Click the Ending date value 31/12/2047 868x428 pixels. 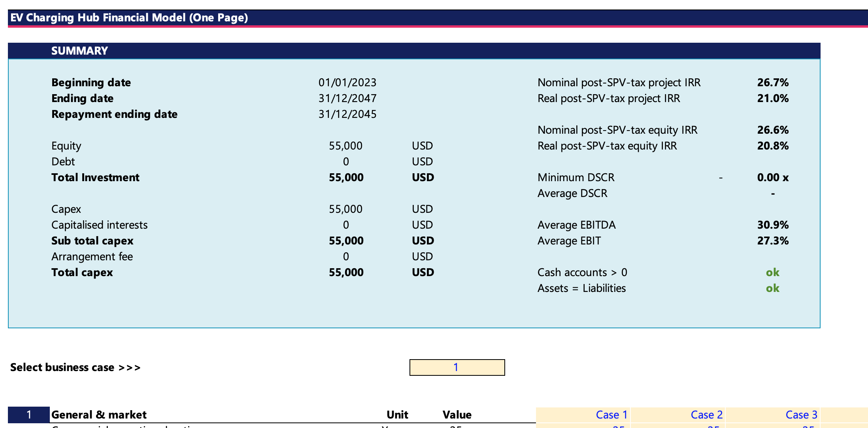pos(347,98)
